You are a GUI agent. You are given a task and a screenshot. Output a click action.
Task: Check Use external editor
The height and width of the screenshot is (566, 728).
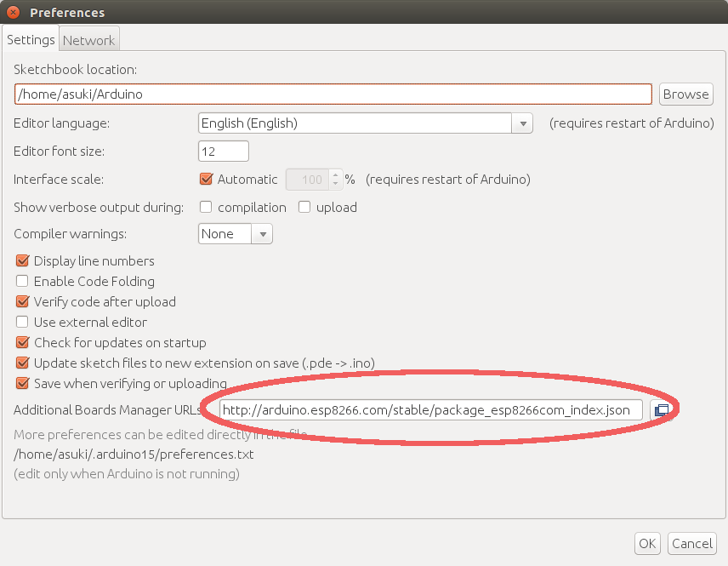(22, 322)
